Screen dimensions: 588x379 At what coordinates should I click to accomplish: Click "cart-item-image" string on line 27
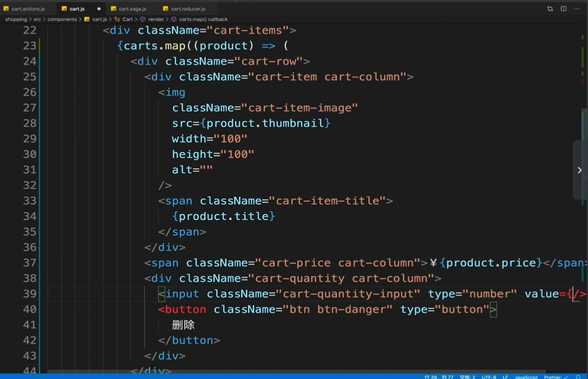[299, 108]
